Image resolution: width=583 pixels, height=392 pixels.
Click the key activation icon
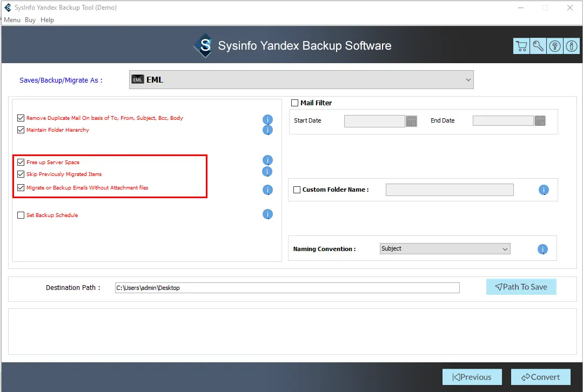[x=538, y=46]
